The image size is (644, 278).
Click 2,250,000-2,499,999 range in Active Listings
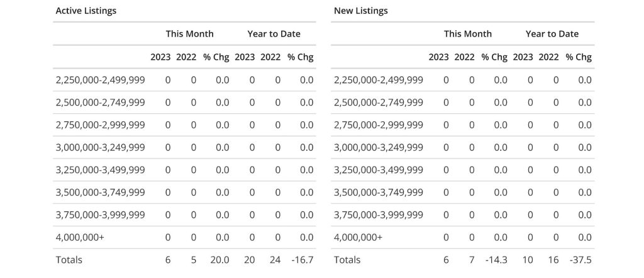point(100,80)
